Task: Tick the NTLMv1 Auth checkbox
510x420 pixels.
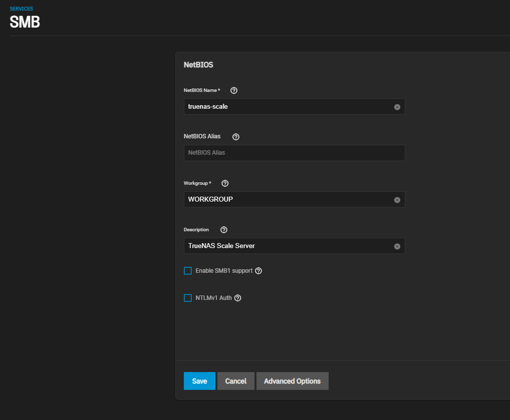Action: (188, 298)
